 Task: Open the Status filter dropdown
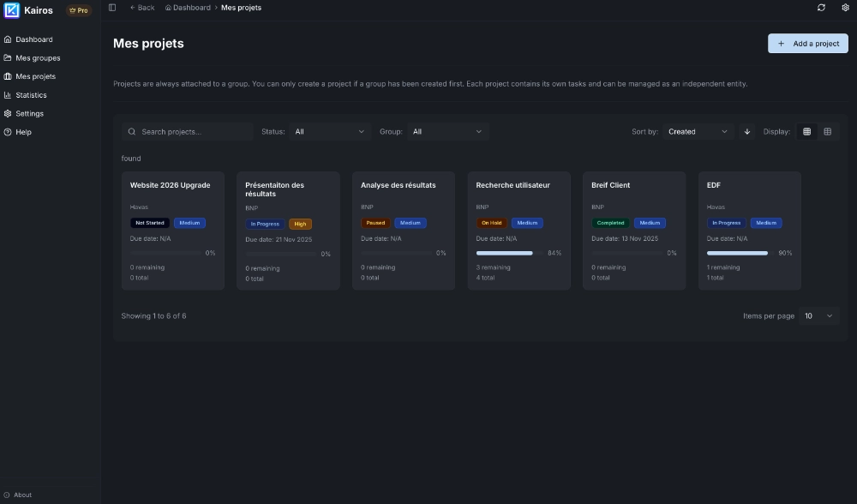329,131
